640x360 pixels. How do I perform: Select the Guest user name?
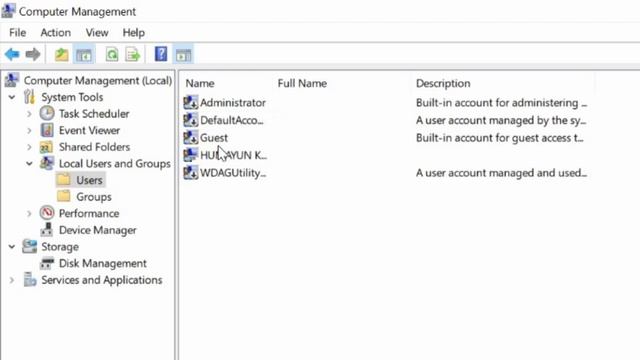(214, 138)
